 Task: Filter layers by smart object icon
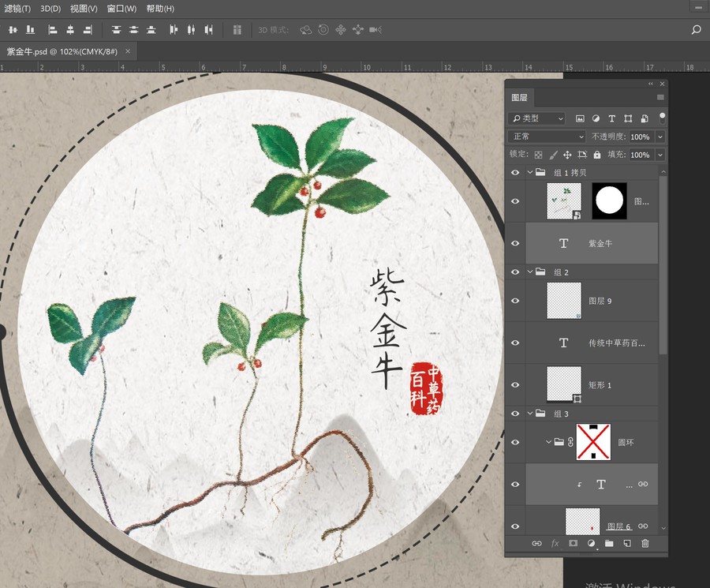[x=645, y=118]
